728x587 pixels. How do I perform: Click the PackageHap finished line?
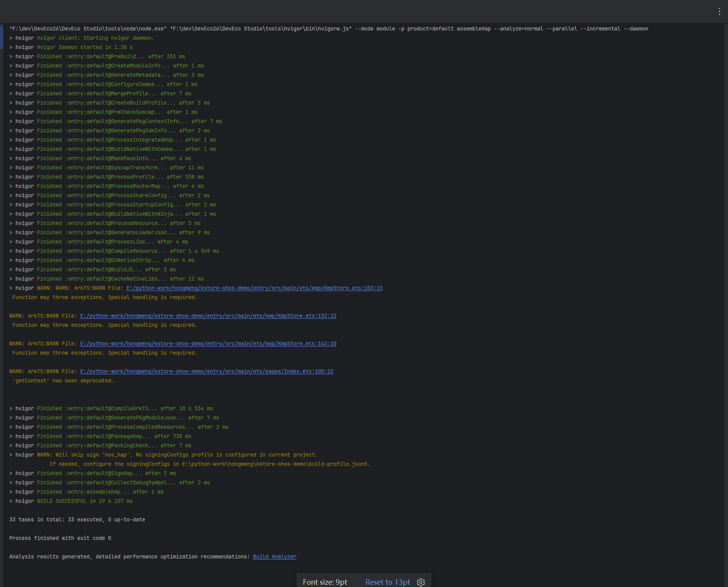[x=100, y=436]
